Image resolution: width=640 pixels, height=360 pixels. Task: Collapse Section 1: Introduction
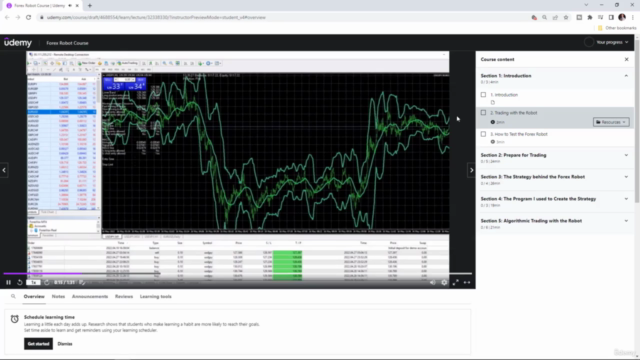(626, 76)
